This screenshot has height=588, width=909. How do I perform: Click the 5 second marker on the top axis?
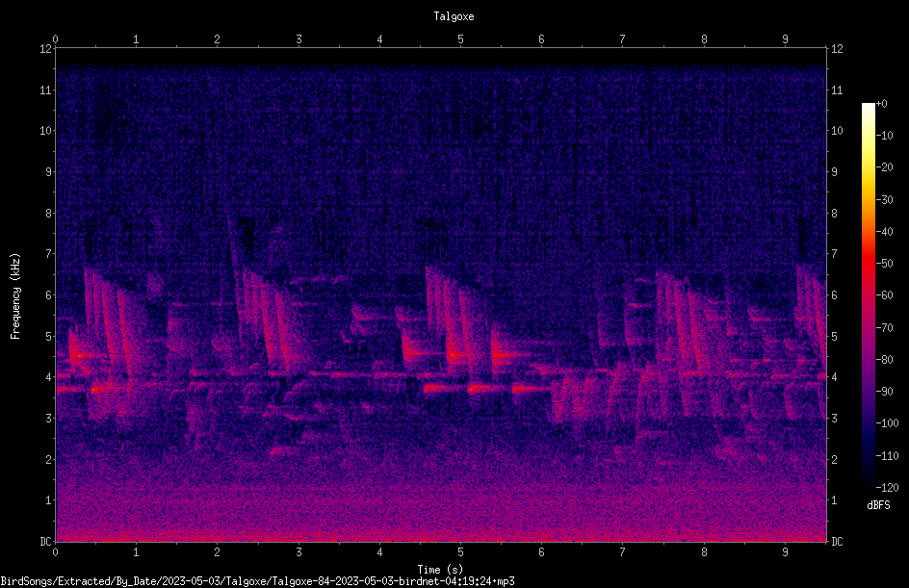click(460, 39)
